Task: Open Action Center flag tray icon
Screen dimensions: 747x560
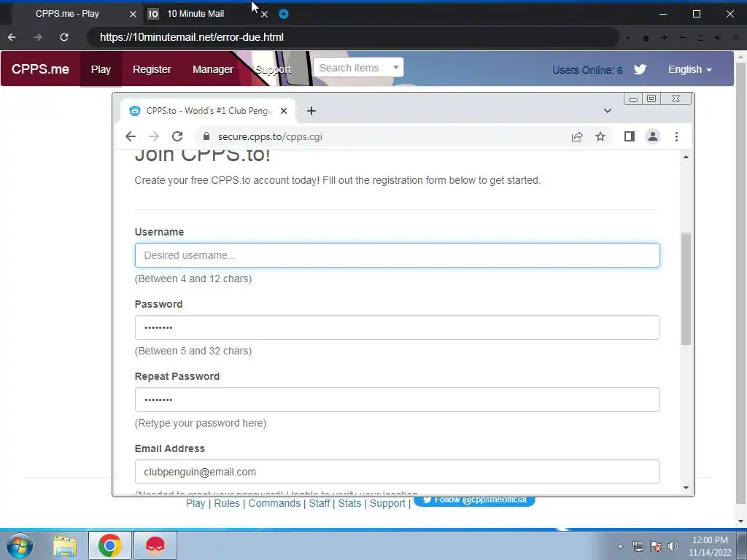Action: point(656,546)
